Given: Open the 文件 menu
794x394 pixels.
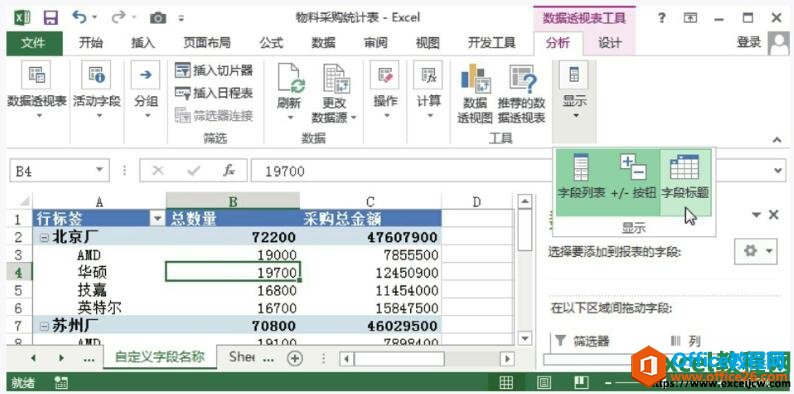Looking at the screenshot, I should (x=34, y=43).
